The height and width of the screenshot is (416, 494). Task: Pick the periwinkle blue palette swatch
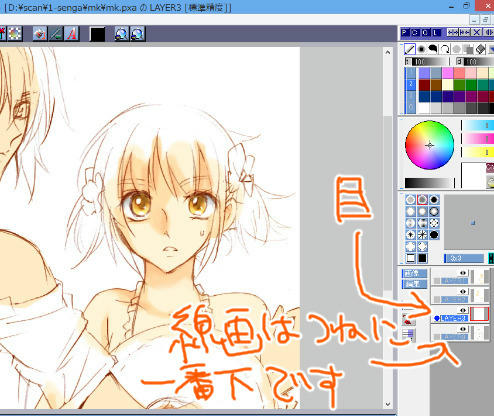pos(424,73)
